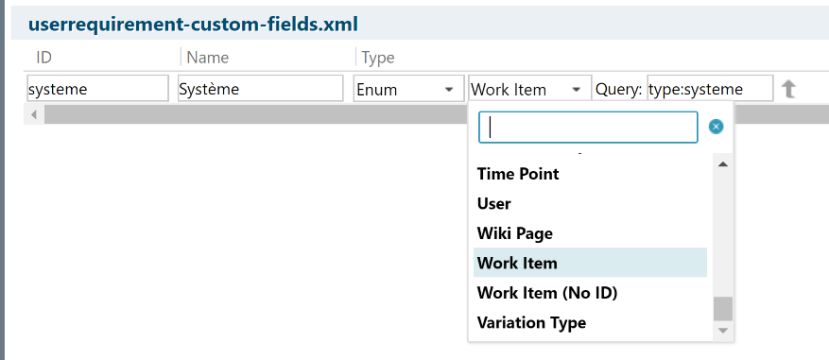Click the Enum dropdown arrow
Screen dimensions: 829x360
449,89
